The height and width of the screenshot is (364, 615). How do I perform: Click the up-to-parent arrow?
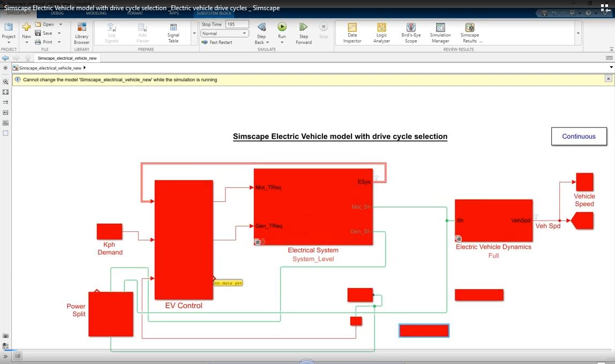(x=27, y=58)
